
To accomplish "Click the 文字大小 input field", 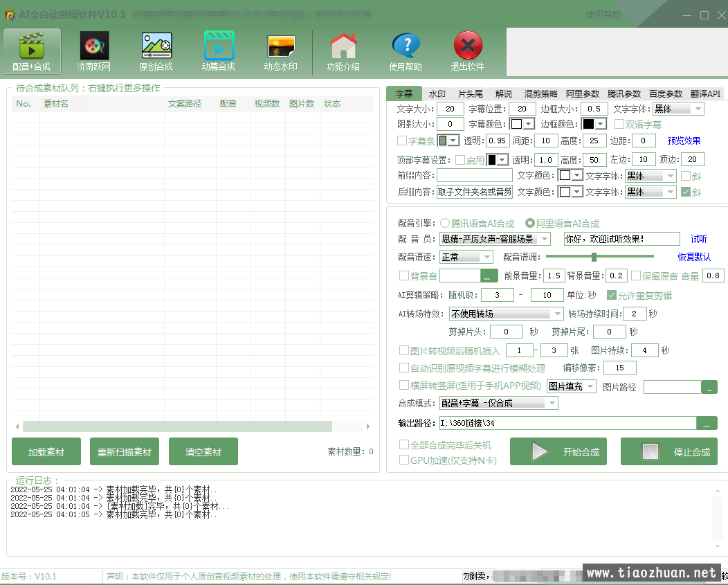I will (450, 109).
